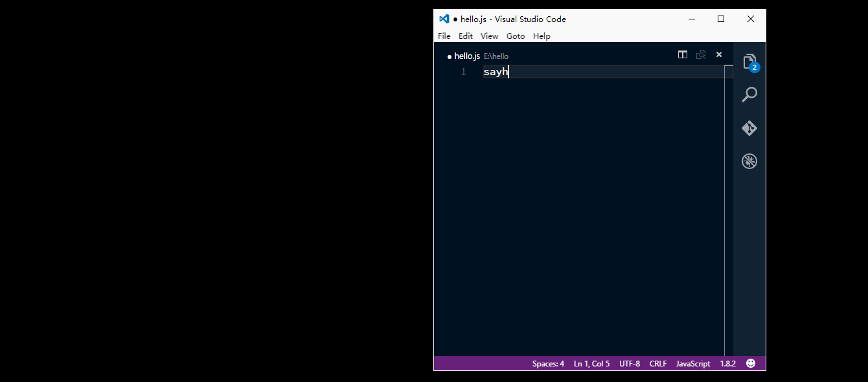Open the Help menu
The image size is (868, 382).
[542, 36]
